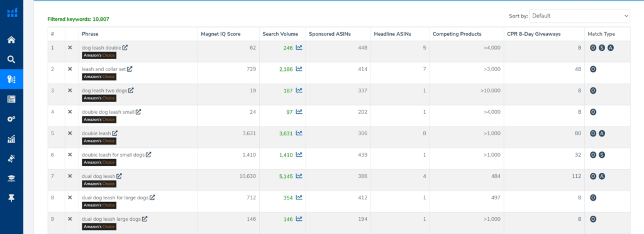Show trend chart for leash and collar set
Screen dimensions: 644x234
click(x=299, y=69)
